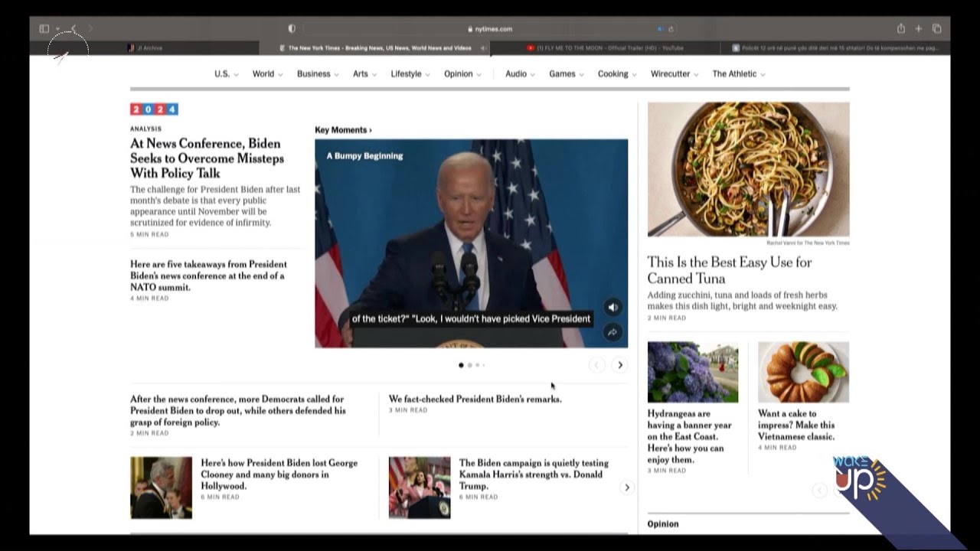Image resolution: width=980 pixels, height=551 pixels.
Task: Go back with the Safari back arrow
Action: pyautogui.click(x=73, y=29)
